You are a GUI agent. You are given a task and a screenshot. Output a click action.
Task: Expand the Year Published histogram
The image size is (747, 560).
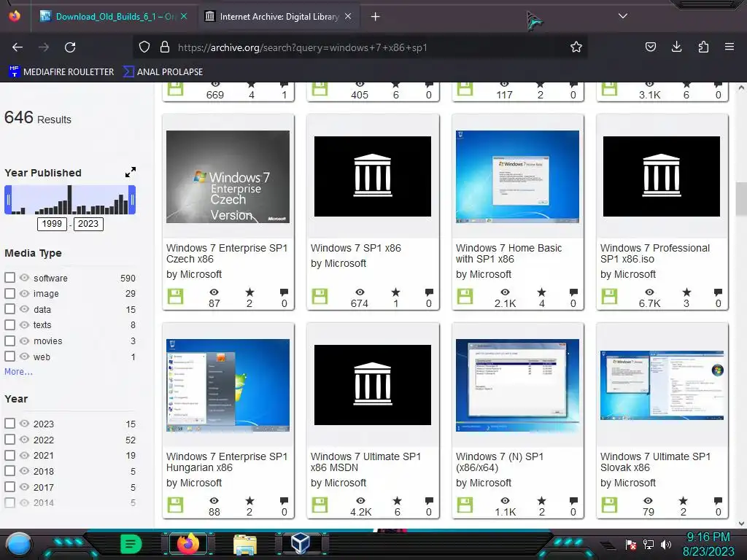(x=131, y=172)
